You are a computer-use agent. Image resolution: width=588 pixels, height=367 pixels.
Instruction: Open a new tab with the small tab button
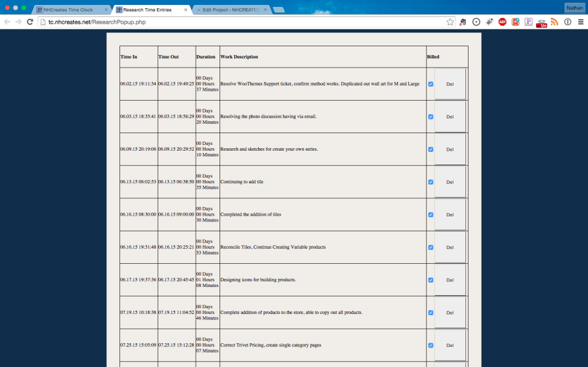278,10
